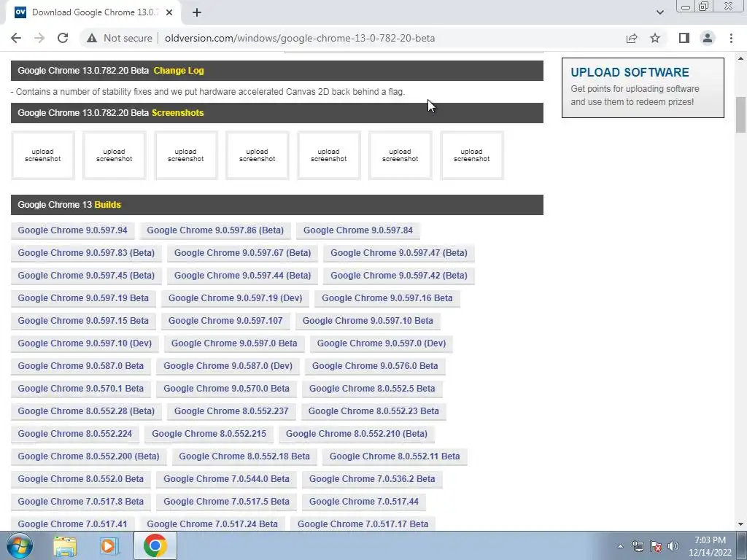Open Google Chrome 7.0.517.41 build
The image size is (747, 560).
pyautogui.click(x=72, y=524)
